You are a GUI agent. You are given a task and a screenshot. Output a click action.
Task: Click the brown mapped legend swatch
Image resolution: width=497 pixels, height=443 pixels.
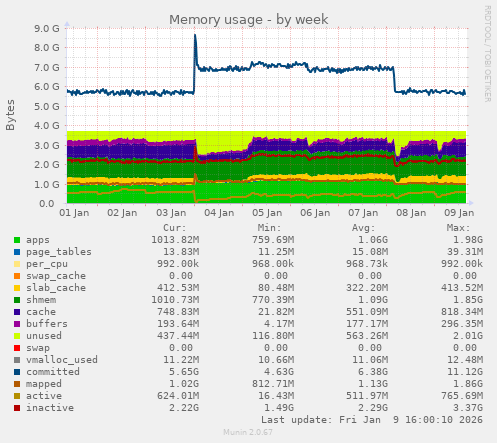[x=17, y=384]
